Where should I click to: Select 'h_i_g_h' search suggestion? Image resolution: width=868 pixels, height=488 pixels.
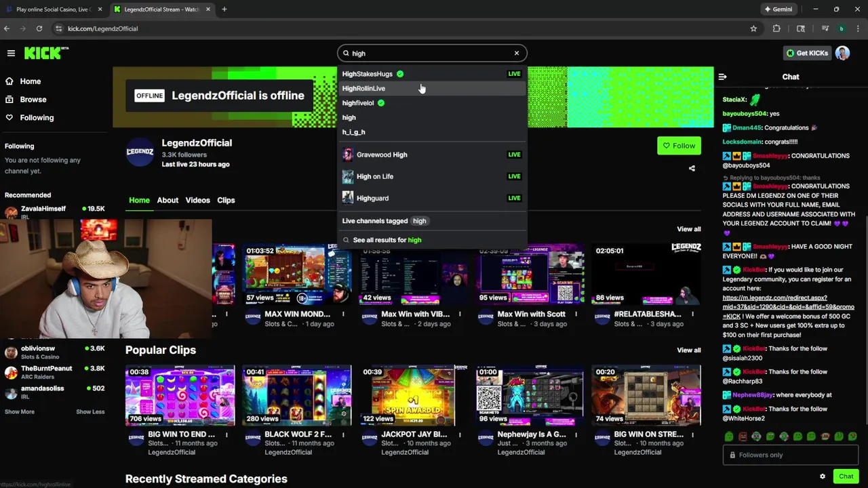pos(432,132)
